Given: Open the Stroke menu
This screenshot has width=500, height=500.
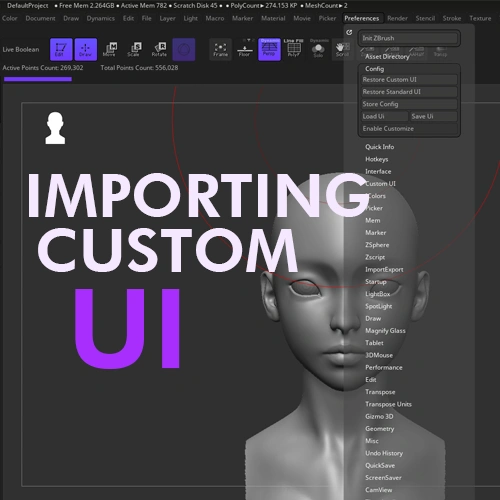Looking at the screenshot, I should [x=452, y=18].
